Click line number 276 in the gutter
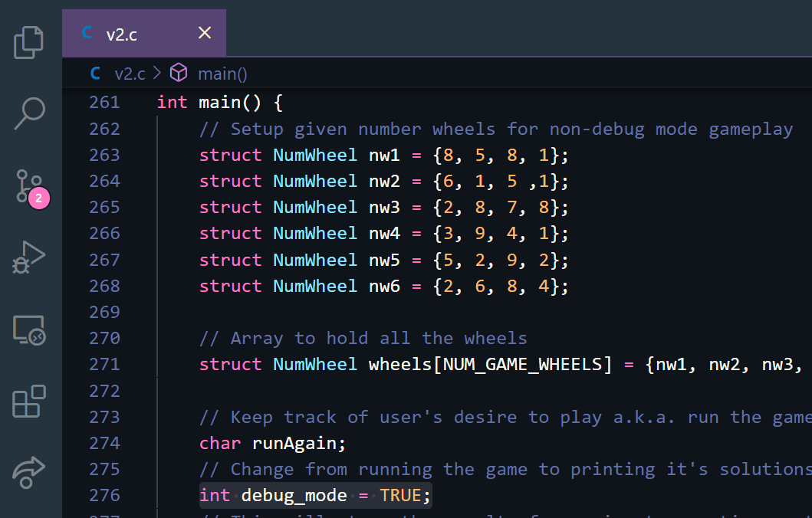The image size is (812, 518). 104,496
